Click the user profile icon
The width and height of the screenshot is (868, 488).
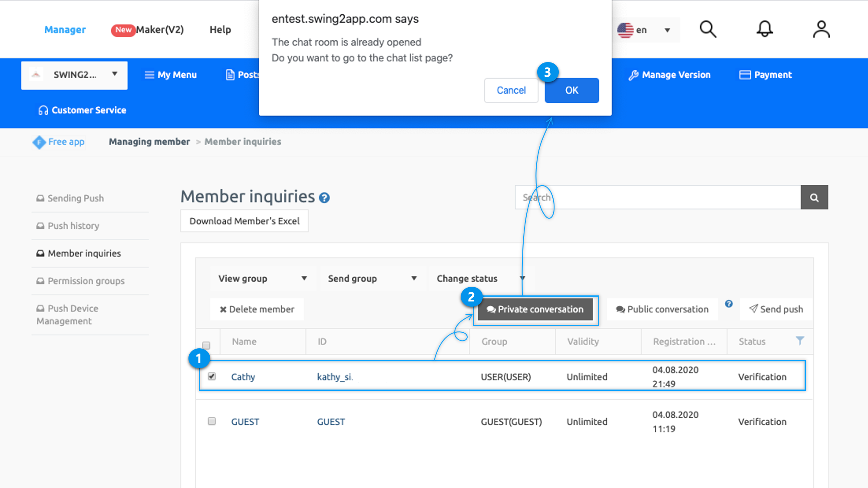click(821, 29)
